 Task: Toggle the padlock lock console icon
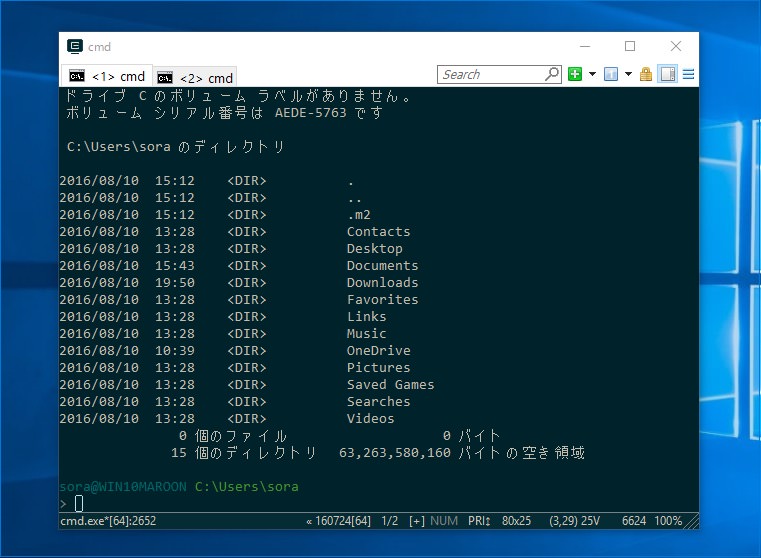click(x=646, y=74)
